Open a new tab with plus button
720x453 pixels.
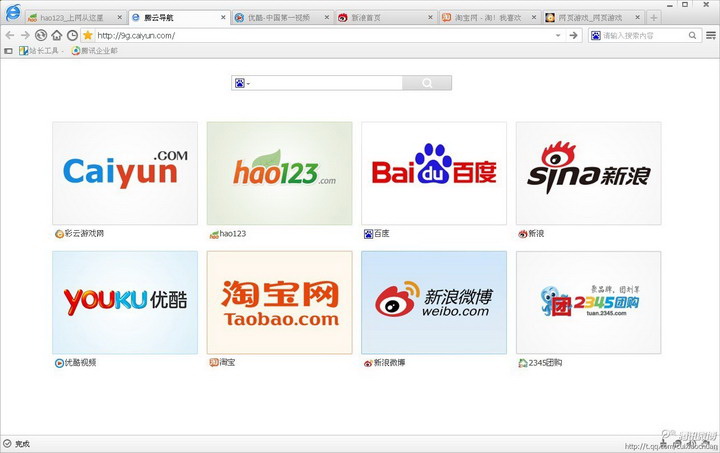653,18
